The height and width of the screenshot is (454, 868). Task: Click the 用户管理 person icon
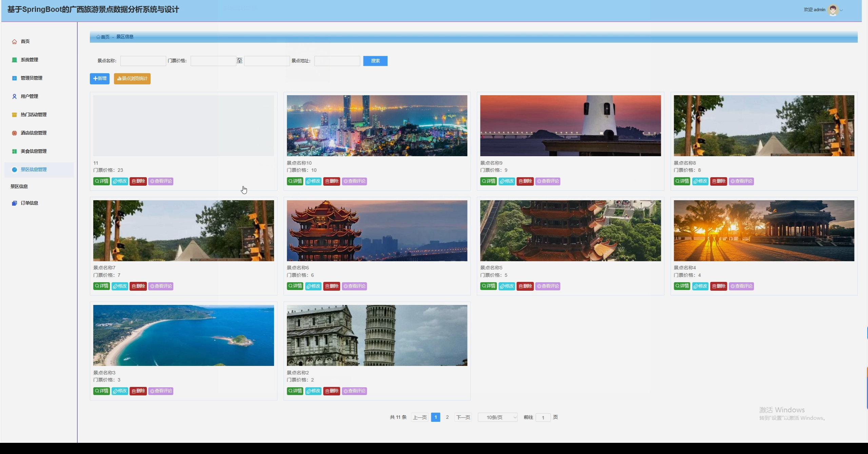pyautogui.click(x=14, y=97)
